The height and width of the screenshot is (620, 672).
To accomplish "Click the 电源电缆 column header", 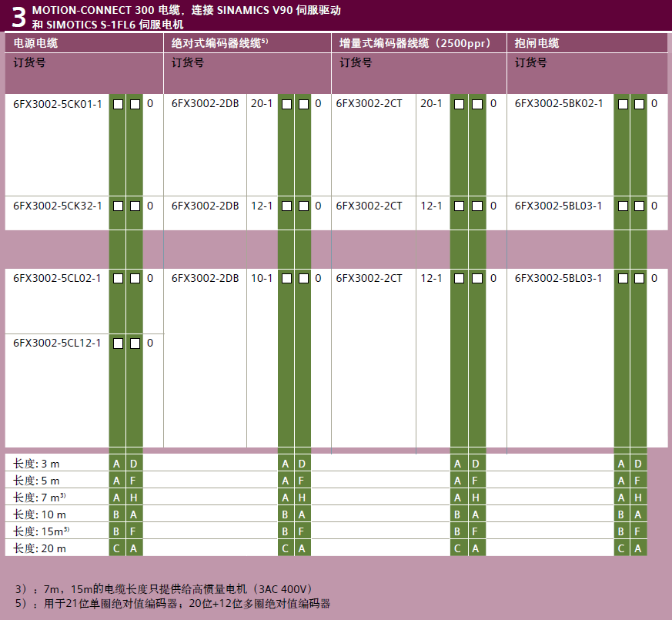I will point(35,43).
